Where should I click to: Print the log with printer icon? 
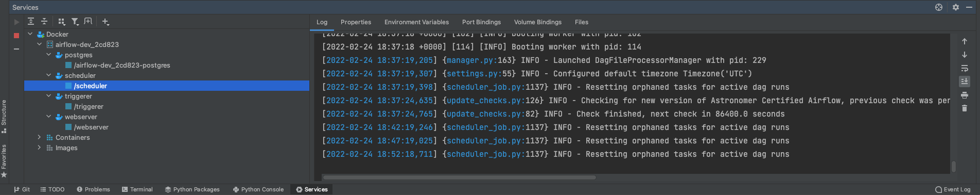965,95
